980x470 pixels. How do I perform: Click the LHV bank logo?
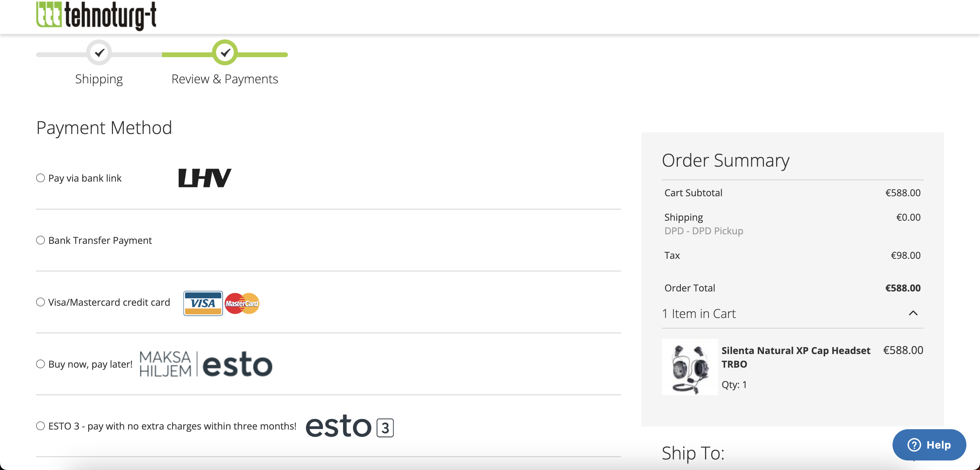[x=205, y=178]
